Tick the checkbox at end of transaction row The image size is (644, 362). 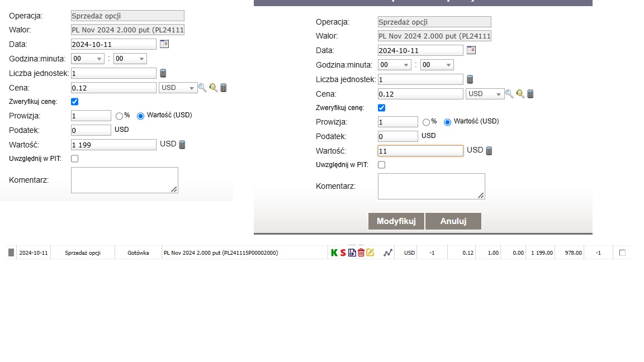coord(622,253)
